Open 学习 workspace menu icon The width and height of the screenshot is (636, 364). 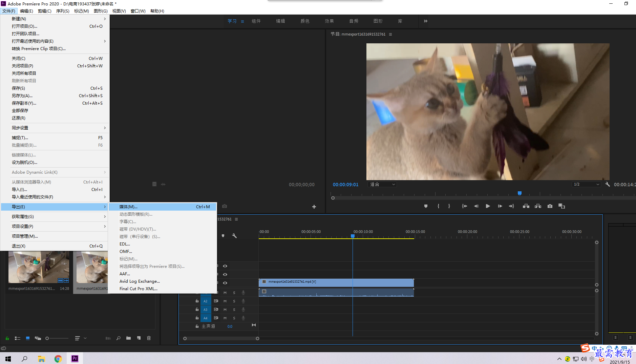[x=242, y=21]
